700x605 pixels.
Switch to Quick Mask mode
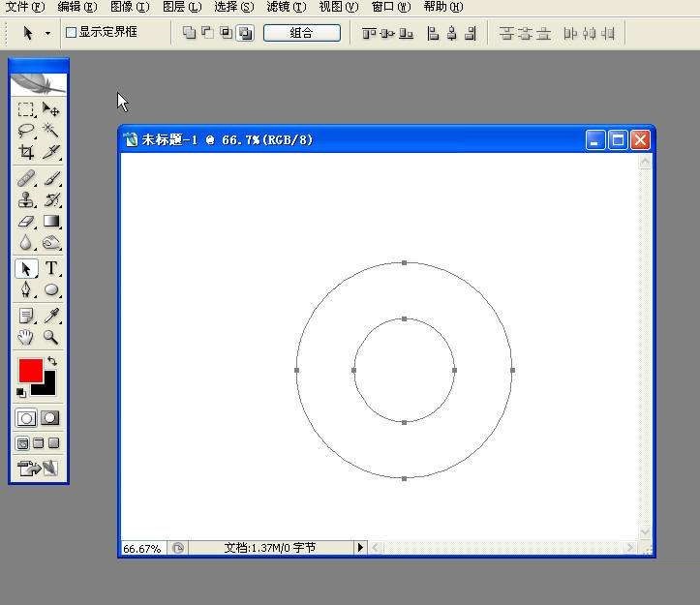[x=50, y=418]
